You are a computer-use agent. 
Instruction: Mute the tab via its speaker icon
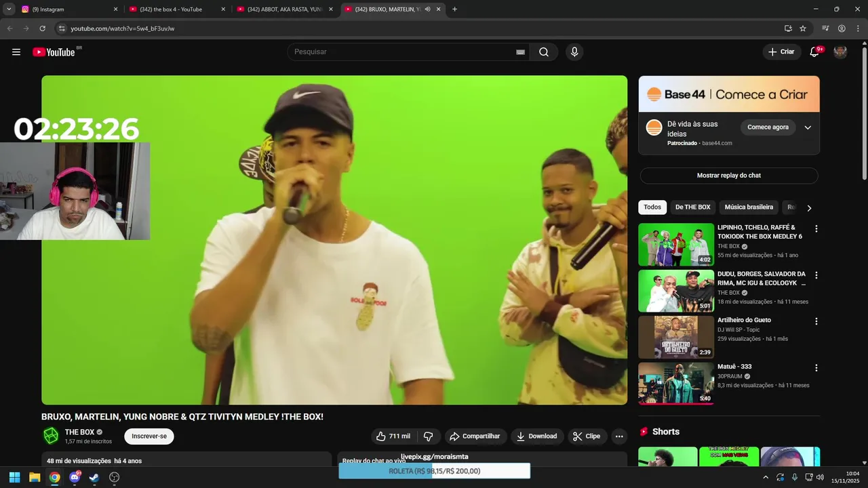click(x=427, y=9)
